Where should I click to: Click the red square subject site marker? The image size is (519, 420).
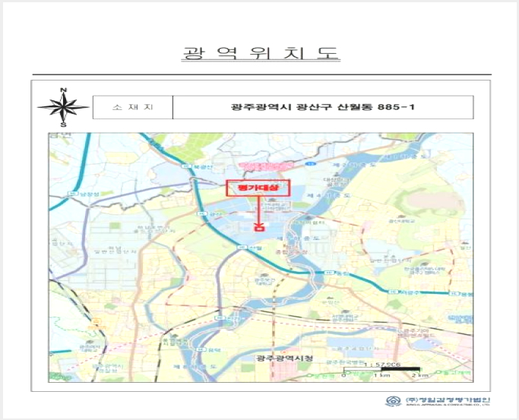pyautogui.click(x=258, y=228)
